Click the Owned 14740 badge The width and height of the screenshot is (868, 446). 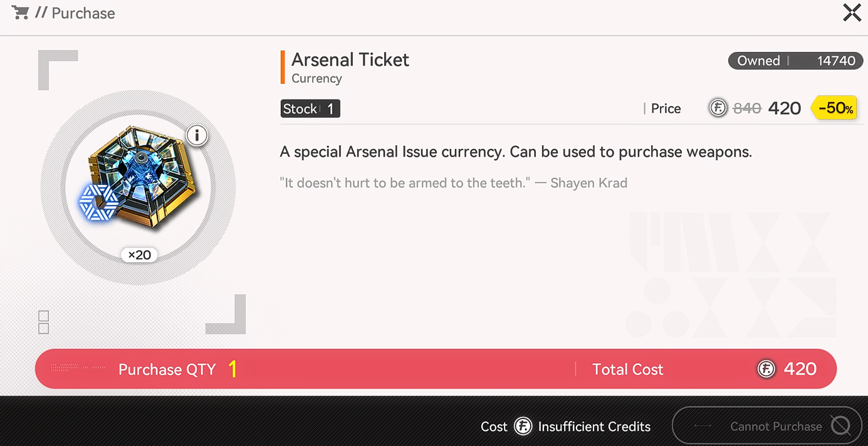pyautogui.click(x=795, y=61)
